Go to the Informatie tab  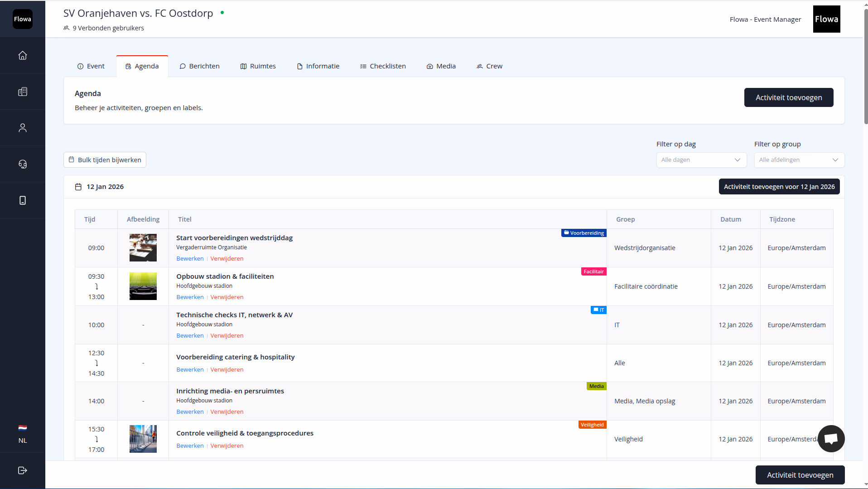[x=318, y=66]
